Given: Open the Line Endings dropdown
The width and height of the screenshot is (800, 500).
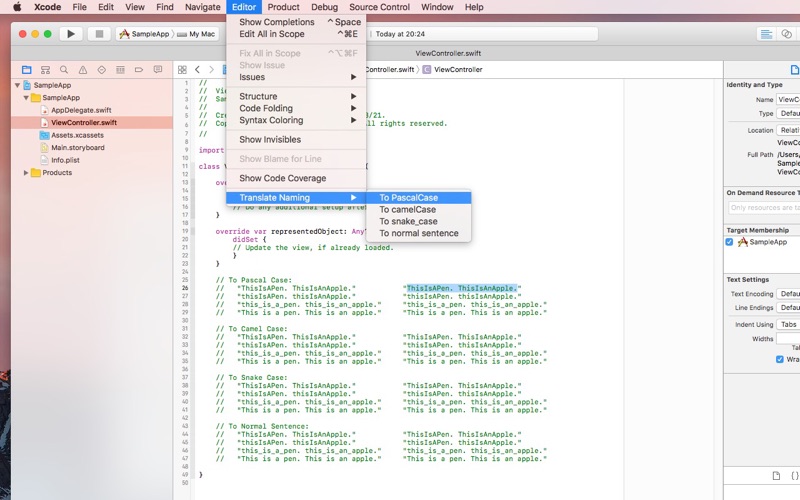Looking at the screenshot, I should (x=788, y=308).
